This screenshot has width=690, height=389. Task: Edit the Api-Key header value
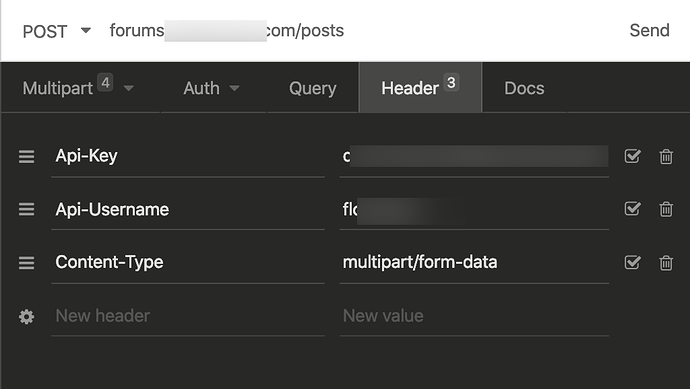coord(474,156)
